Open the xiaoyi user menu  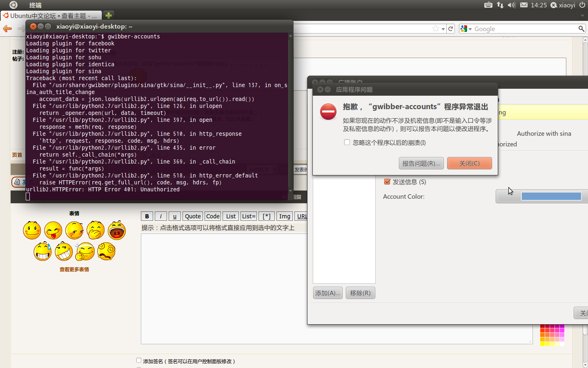[563, 5]
